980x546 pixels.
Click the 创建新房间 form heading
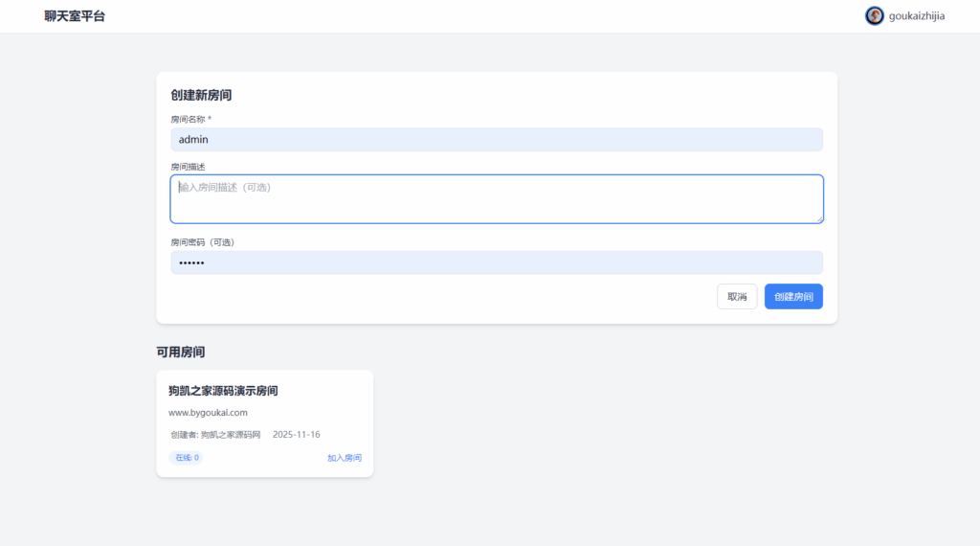pos(201,96)
